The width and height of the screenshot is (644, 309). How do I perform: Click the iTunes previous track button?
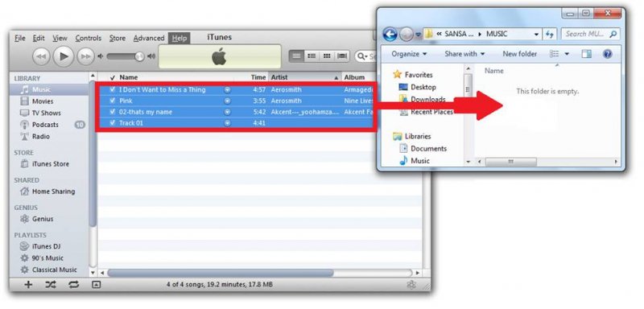click(41, 56)
